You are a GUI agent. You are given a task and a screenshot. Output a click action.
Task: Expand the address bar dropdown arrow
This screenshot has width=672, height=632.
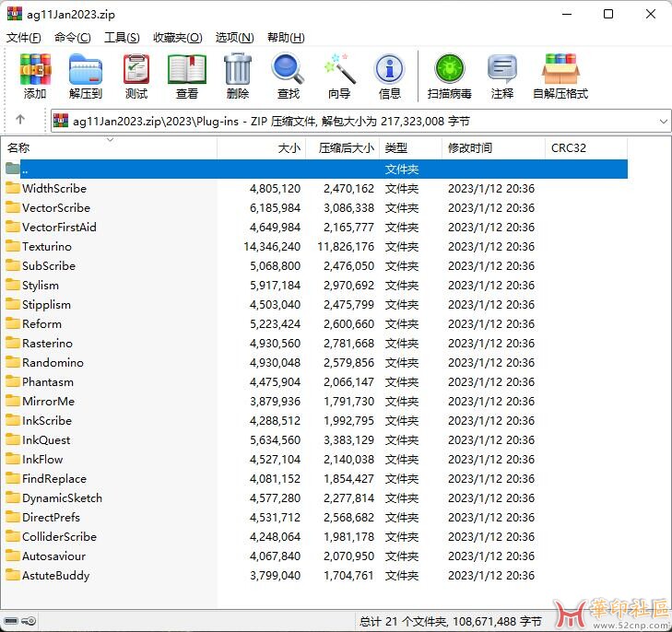coord(664,122)
